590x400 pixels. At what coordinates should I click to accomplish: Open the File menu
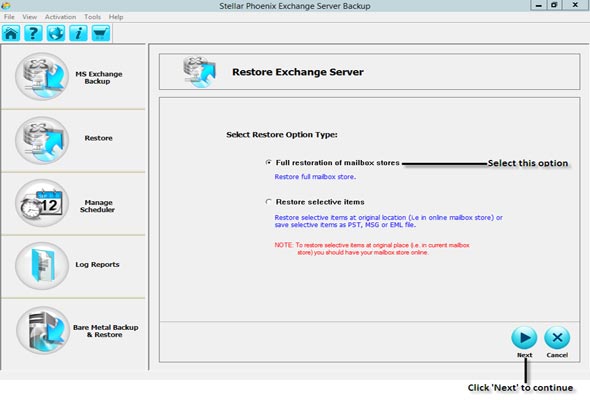(x=9, y=17)
